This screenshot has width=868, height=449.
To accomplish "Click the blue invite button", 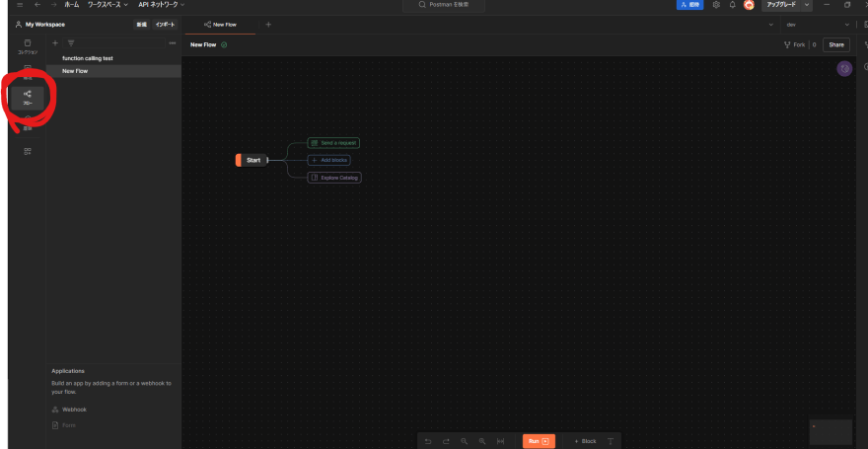I will 689,4.
